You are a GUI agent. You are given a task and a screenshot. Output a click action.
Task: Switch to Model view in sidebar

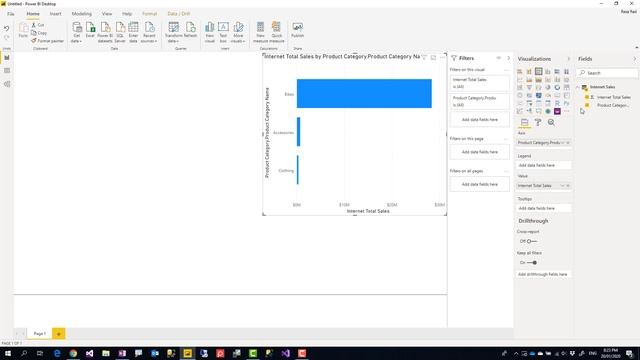coord(7,84)
